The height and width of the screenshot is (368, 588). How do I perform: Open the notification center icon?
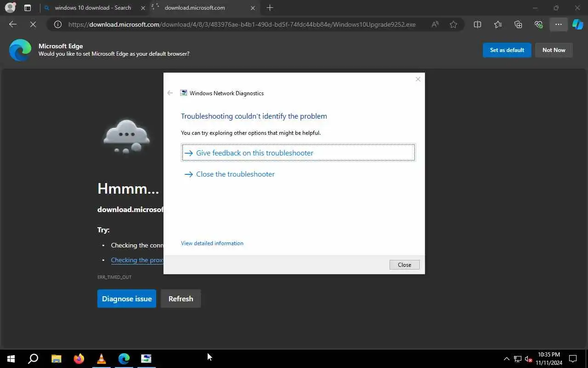[x=573, y=359]
